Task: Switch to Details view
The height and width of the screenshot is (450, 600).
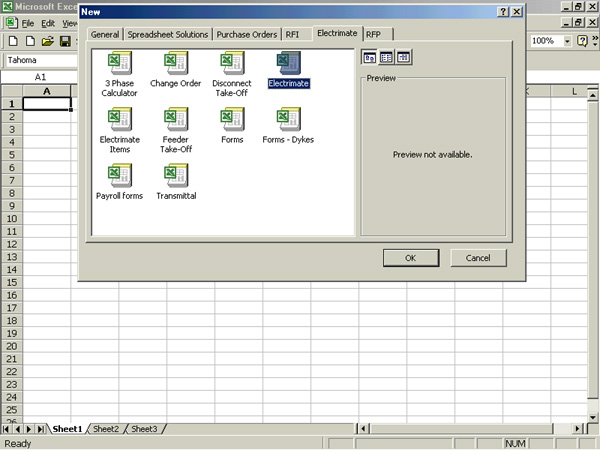Action: click(x=404, y=58)
